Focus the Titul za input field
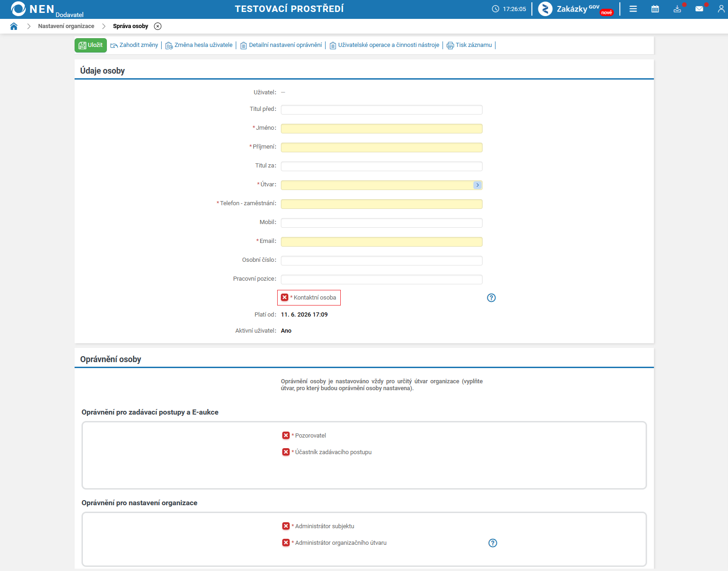 coord(382,166)
